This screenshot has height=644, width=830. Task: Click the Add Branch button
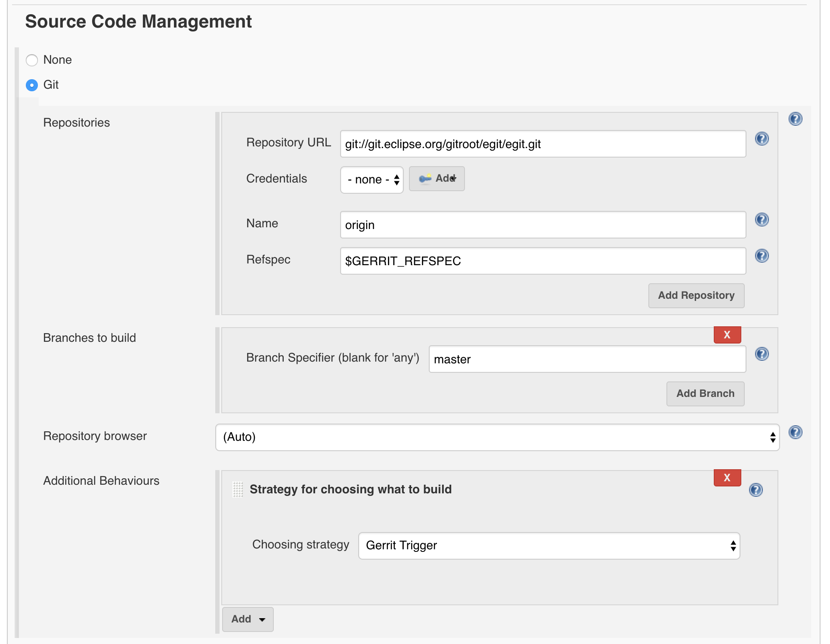pos(705,393)
